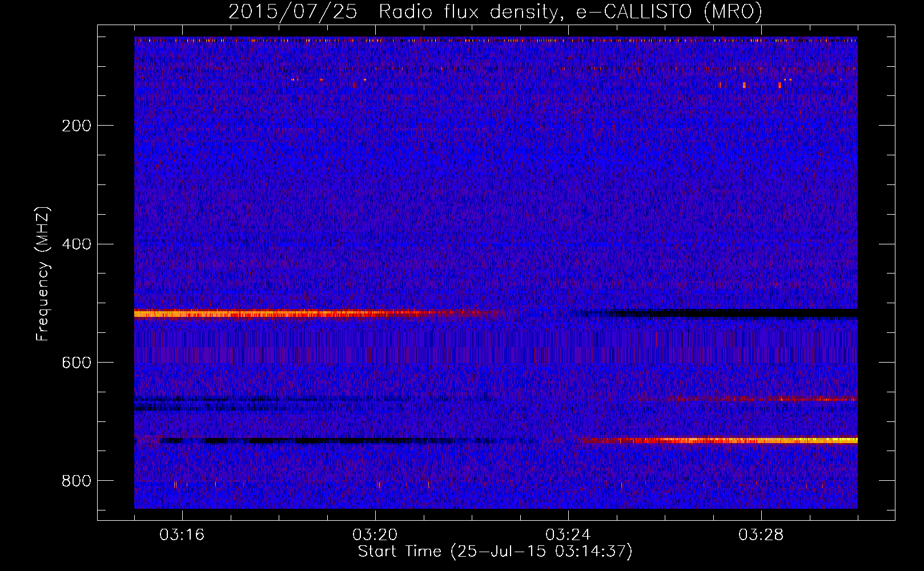
Task: Click the 03:24 time tick label
Action: coord(568,534)
